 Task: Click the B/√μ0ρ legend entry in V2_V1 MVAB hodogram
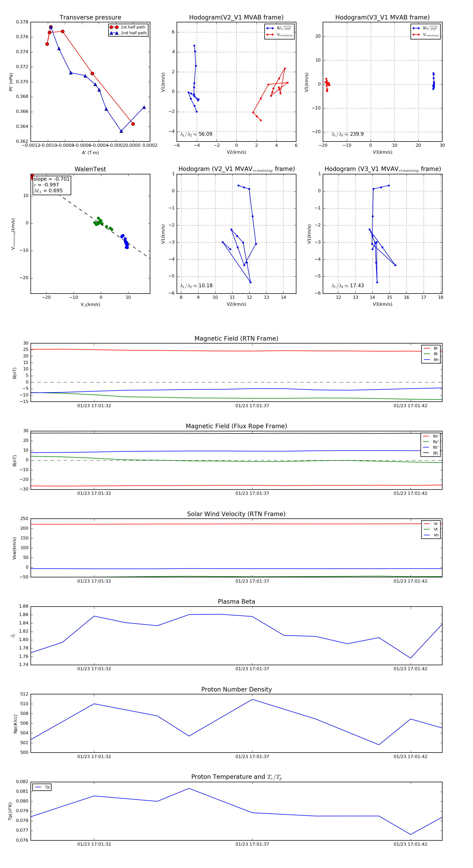pos(279,28)
